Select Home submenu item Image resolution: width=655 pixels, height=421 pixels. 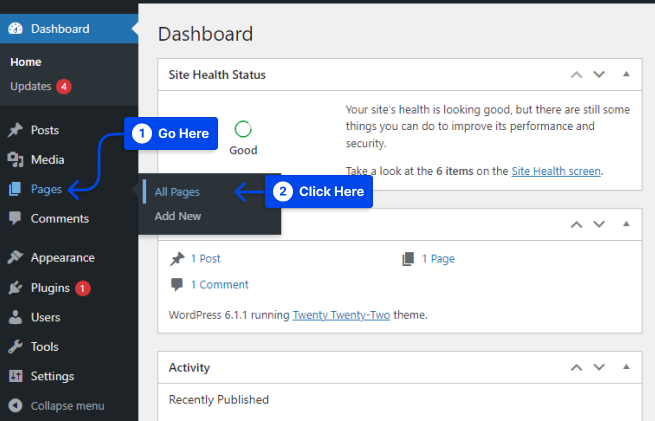(x=26, y=62)
